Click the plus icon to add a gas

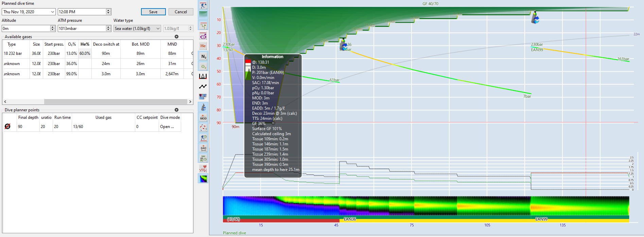(x=176, y=37)
